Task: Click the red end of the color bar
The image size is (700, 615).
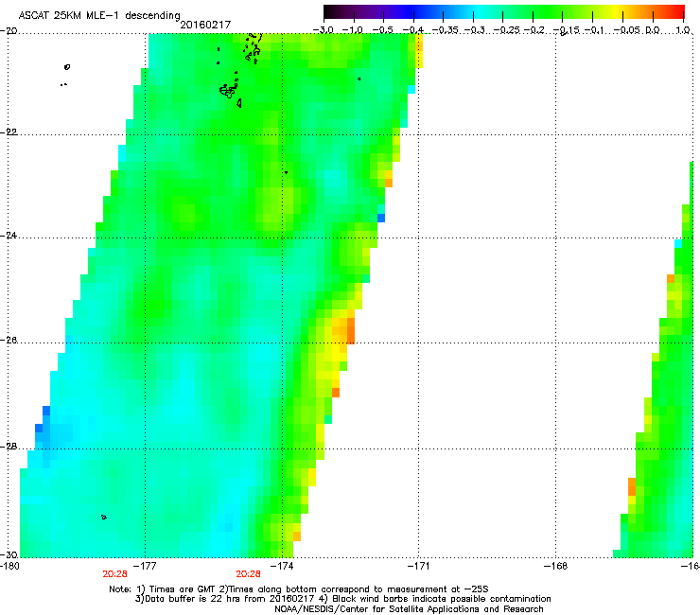Action: tap(676, 11)
